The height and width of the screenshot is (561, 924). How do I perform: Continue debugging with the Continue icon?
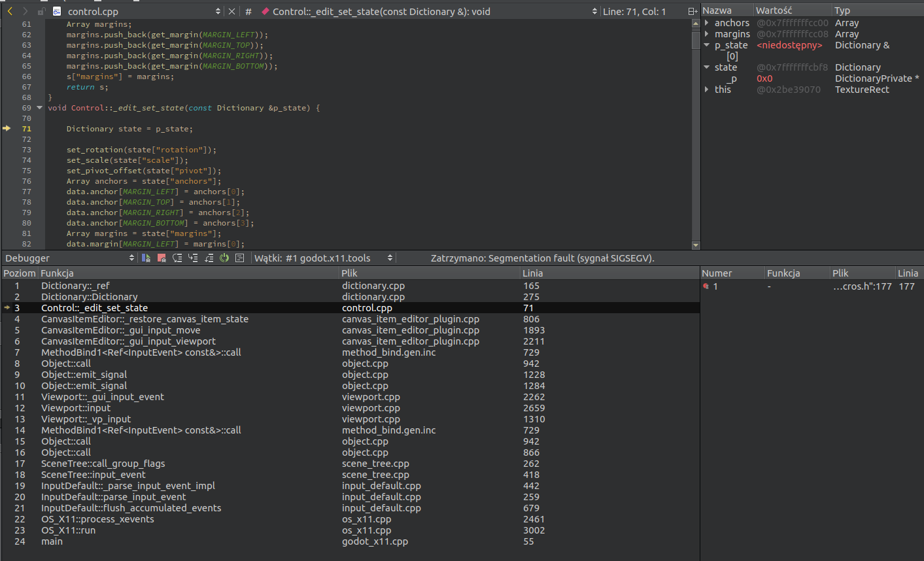(146, 258)
